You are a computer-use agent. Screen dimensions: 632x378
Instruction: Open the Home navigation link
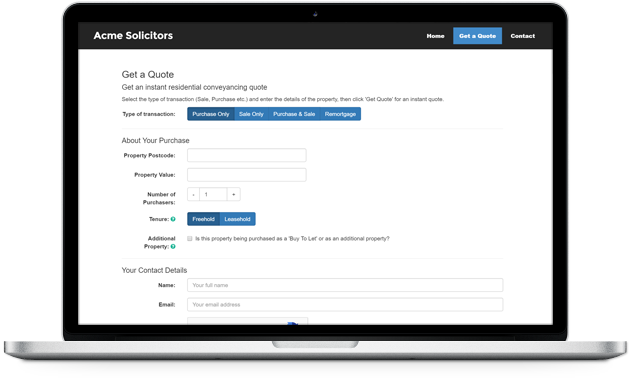[x=435, y=36]
